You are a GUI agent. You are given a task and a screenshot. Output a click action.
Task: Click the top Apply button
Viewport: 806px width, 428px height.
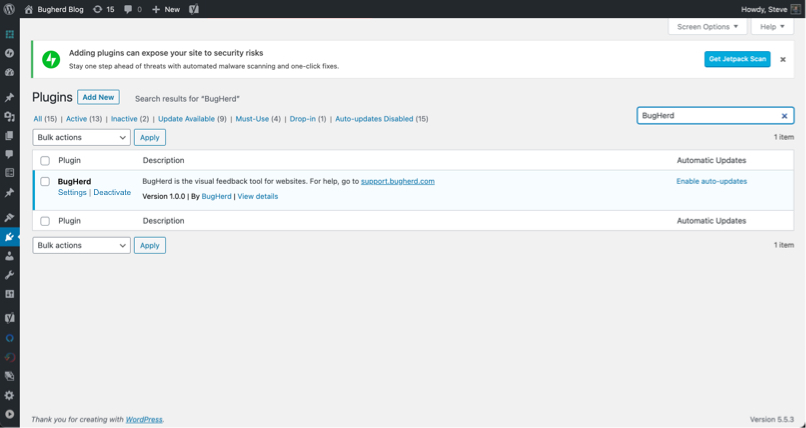150,137
